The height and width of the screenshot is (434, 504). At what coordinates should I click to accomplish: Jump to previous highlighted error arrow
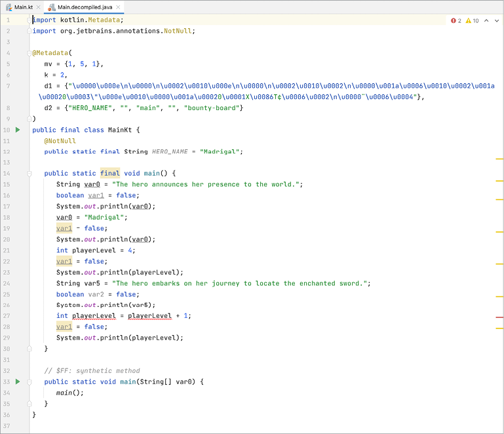point(486,20)
